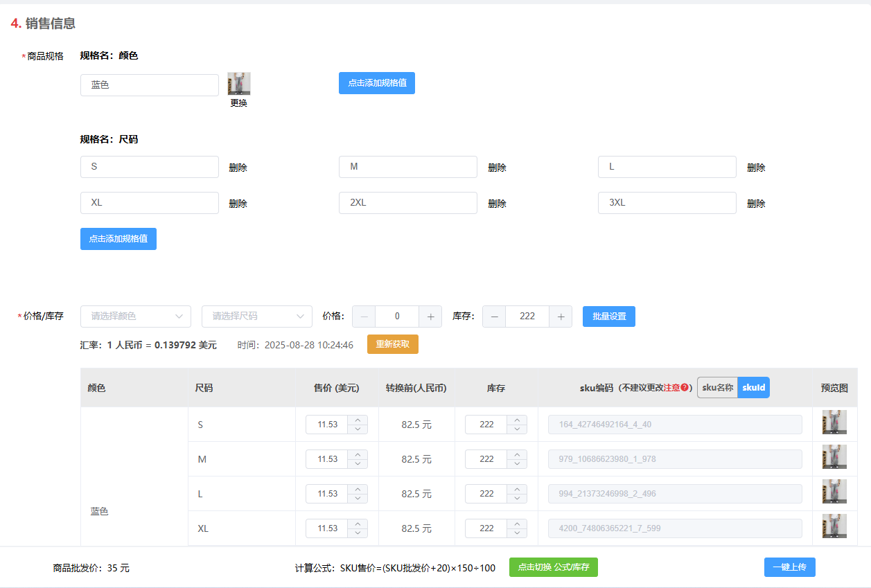
Task: Delete the S size value
Action: 238,168
